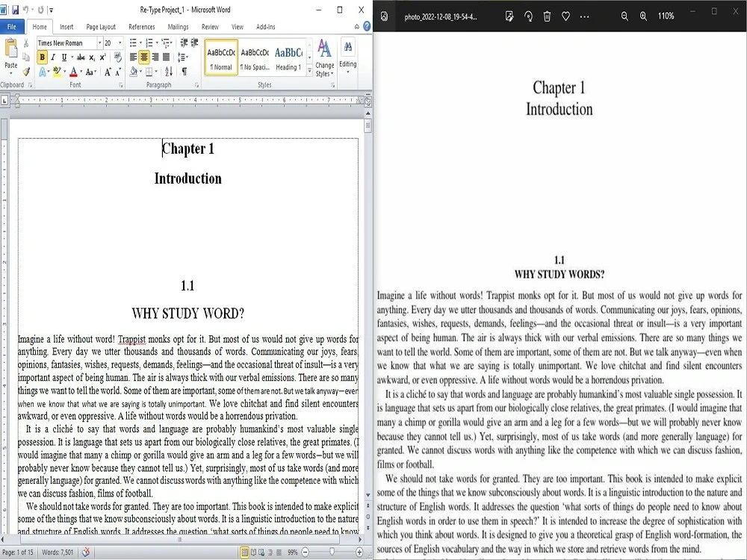
Task: Rotate the photo in Photos viewer
Action: pos(528,16)
